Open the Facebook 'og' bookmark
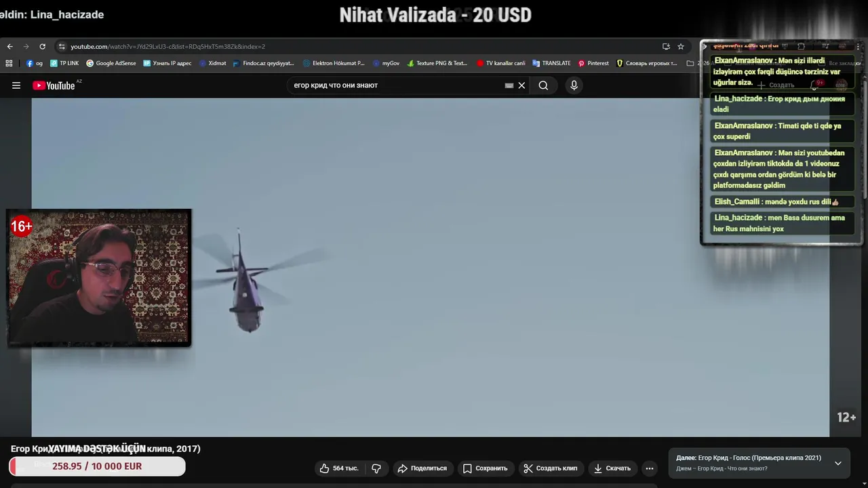 click(35, 63)
